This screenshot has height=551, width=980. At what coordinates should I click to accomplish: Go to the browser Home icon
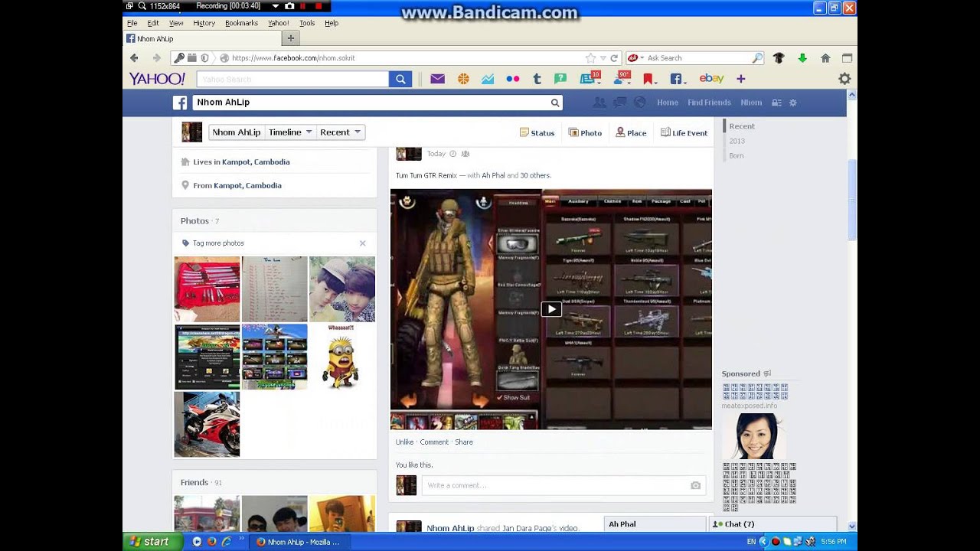coord(825,58)
